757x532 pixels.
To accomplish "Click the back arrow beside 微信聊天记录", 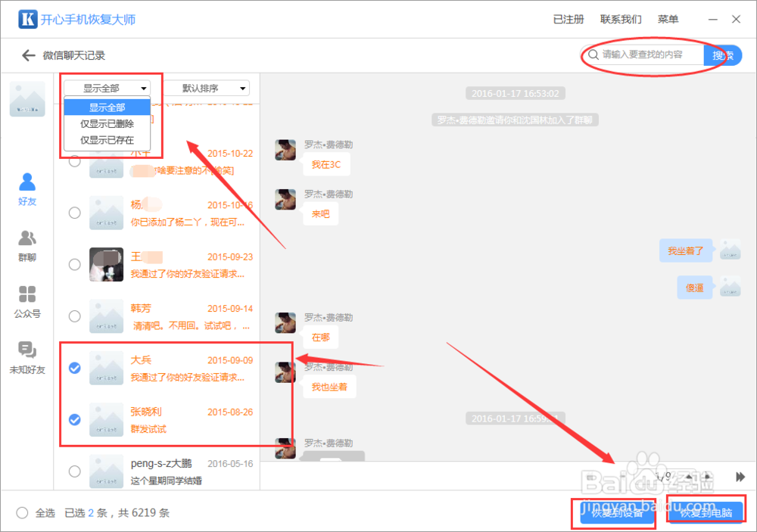I will coord(29,55).
